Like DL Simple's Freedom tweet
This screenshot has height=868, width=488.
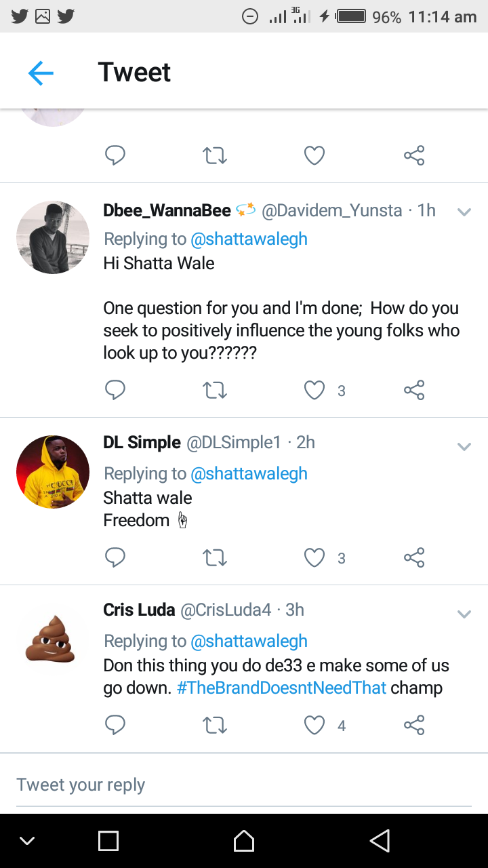(314, 557)
